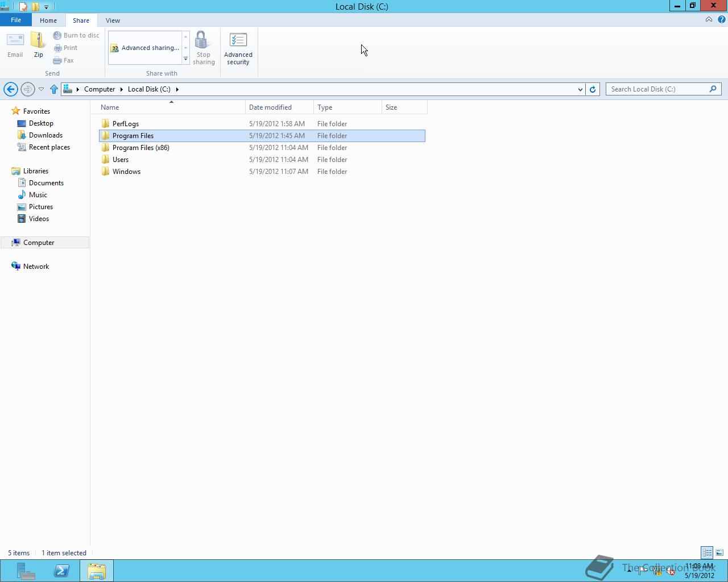The image size is (728, 582).
Task: Click the Properties icon in quick access toolbar
Action: click(23, 7)
